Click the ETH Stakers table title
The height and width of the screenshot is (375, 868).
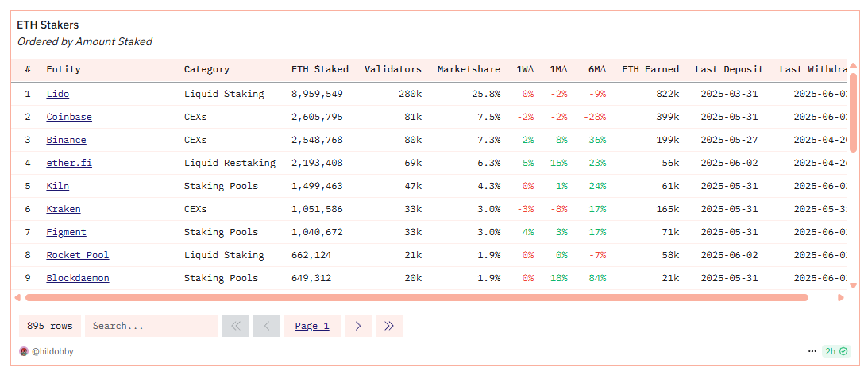click(x=48, y=25)
